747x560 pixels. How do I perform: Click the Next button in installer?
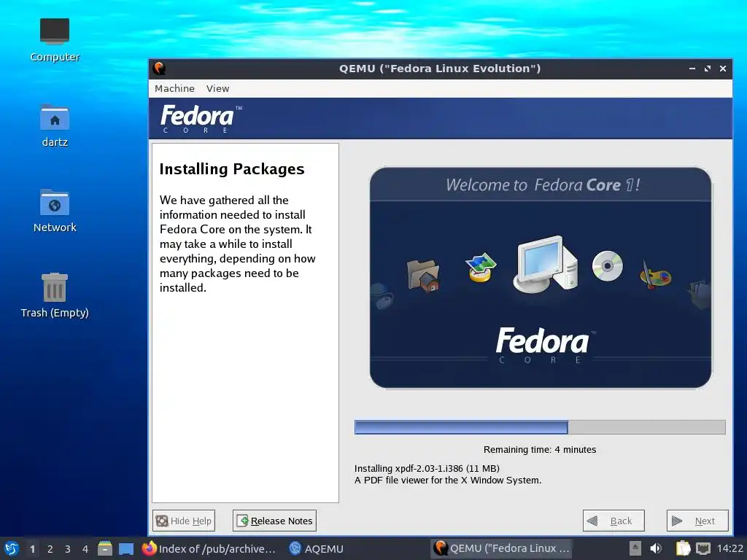(x=697, y=521)
